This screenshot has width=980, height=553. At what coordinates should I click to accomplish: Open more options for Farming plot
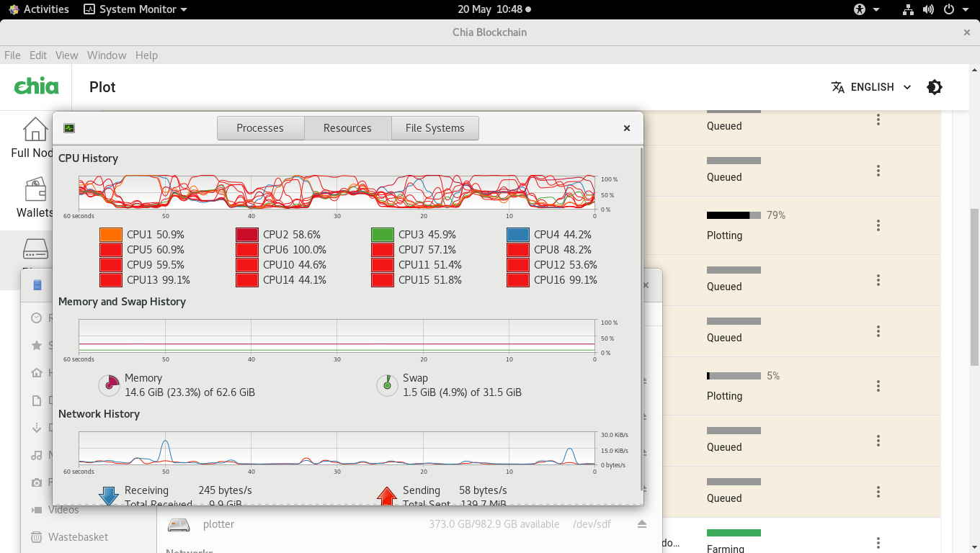click(x=878, y=543)
